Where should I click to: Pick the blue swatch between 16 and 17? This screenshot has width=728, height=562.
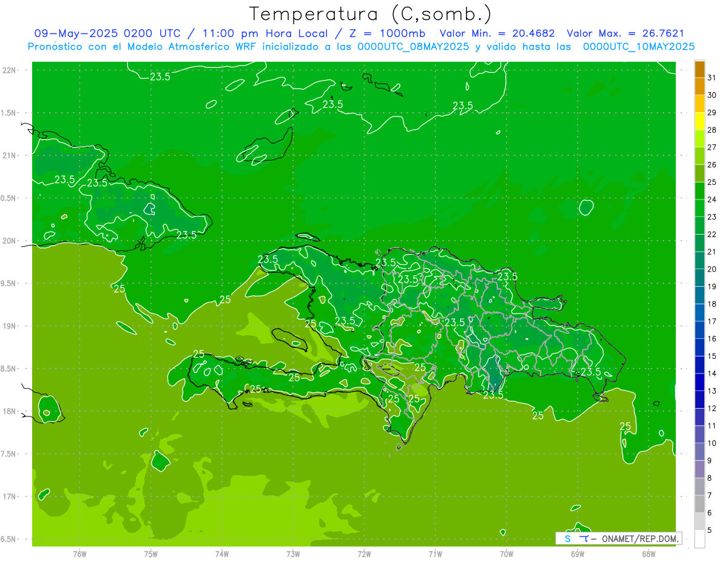(x=699, y=330)
